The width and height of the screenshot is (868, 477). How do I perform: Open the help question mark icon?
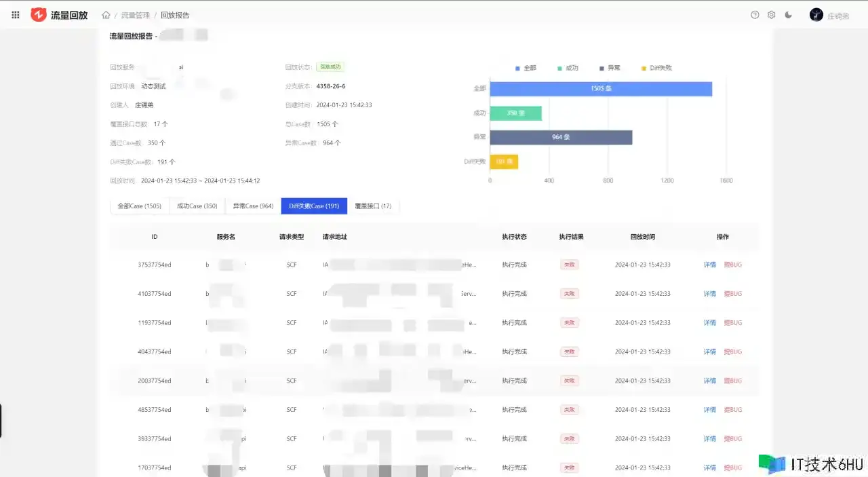[755, 15]
